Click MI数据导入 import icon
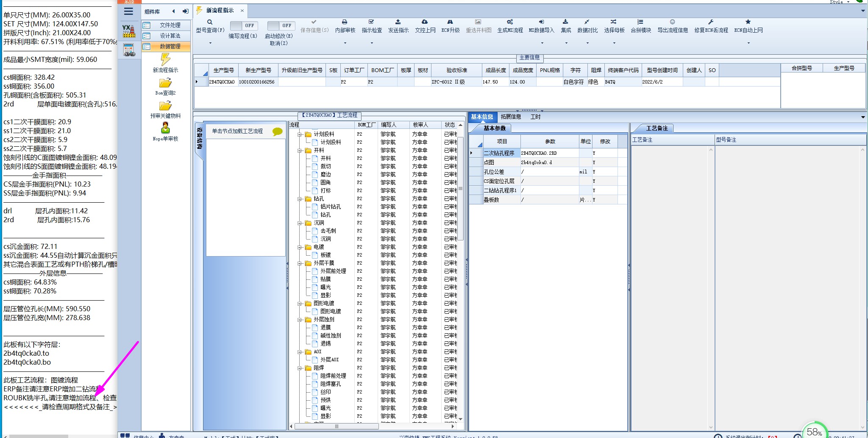This screenshot has height=438, width=868. point(541,22)
